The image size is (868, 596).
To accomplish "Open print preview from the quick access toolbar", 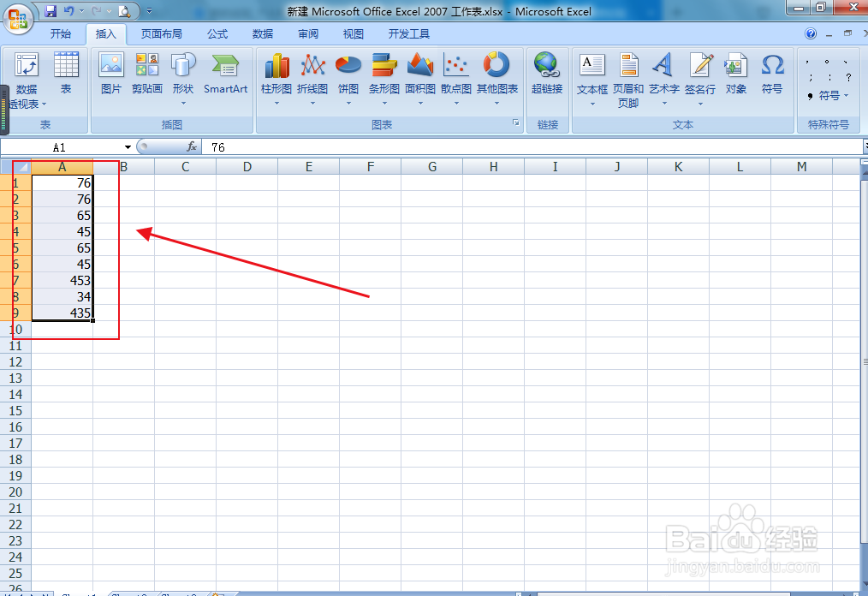I will point(125,11).
